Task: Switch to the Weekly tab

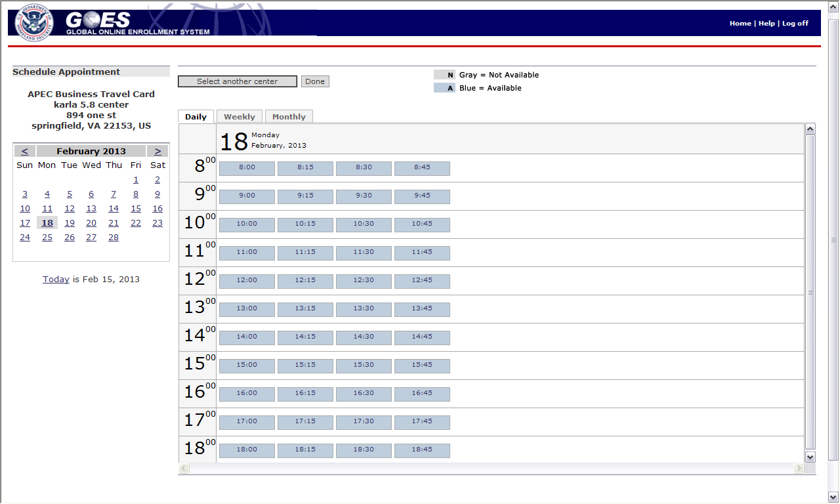Action: point(239,117)
